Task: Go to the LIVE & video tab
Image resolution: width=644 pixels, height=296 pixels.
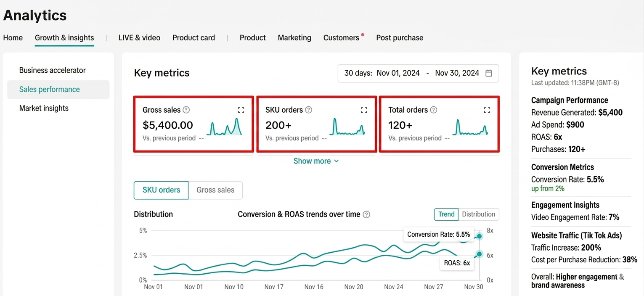Action: pyautogui.click(x=139, y=38)
